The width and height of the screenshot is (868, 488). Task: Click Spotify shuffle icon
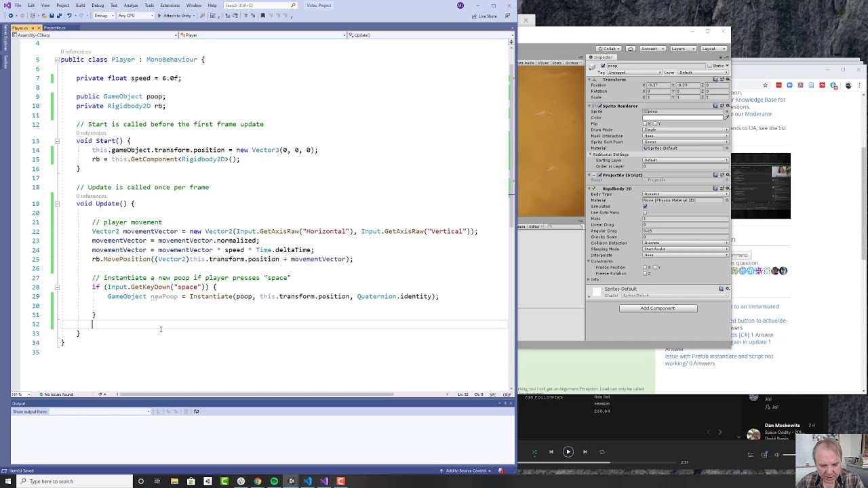click(x=534, y=452)
